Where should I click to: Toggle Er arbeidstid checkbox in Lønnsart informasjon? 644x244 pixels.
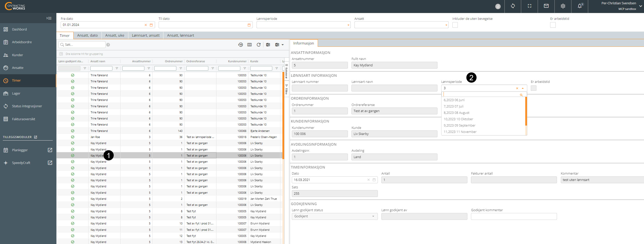[534, 88]
